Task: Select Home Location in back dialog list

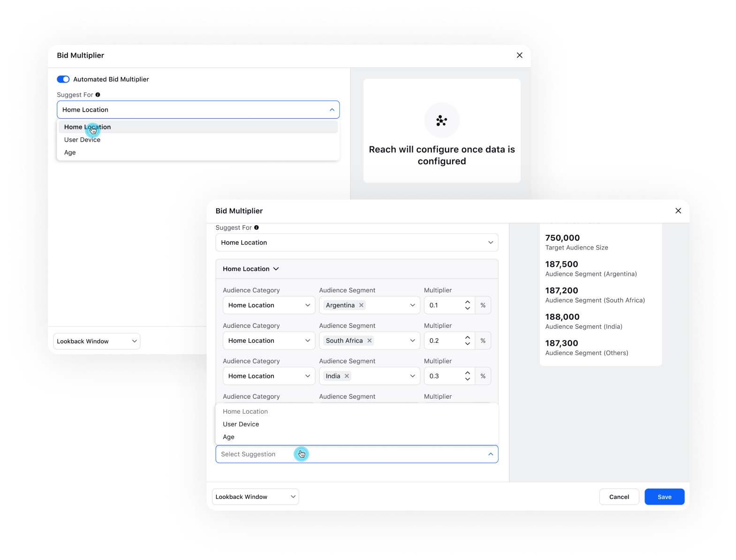Action: point(198,127)
